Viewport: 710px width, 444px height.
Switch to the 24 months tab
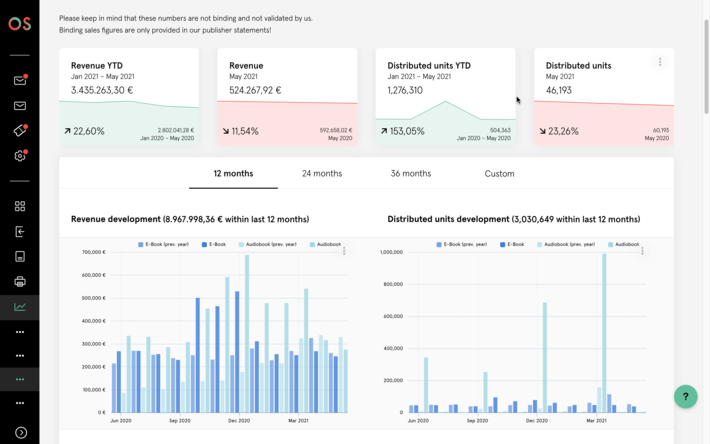(x=322, y=174)
